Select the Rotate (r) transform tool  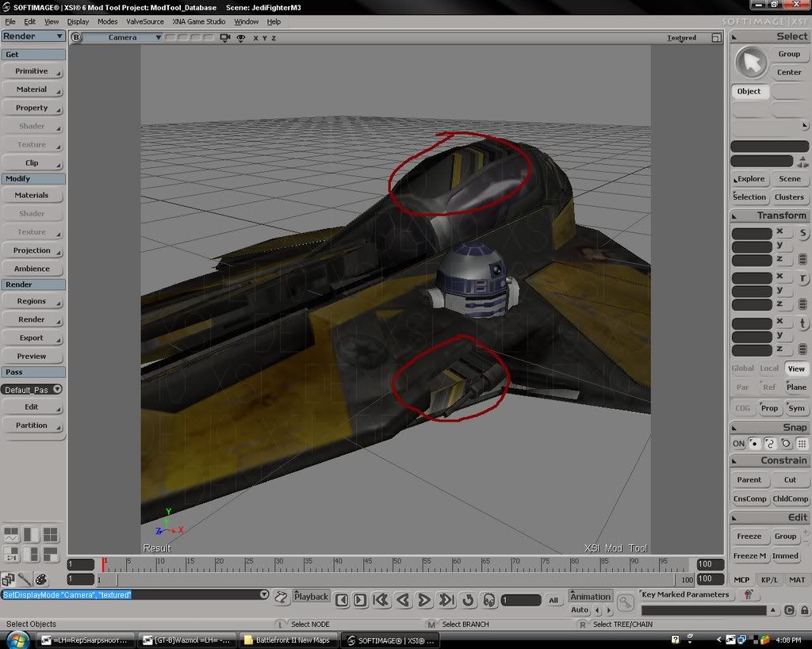(x=802, y=278)
